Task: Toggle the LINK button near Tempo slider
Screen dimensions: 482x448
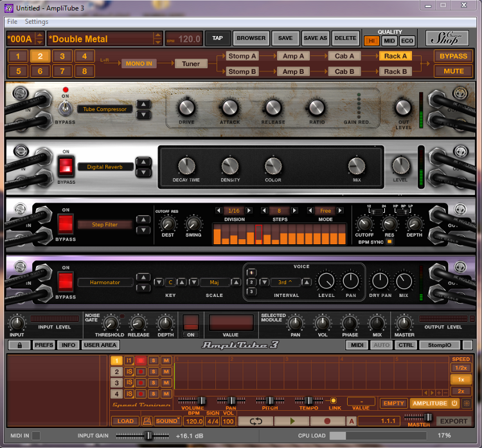Action: click(333, 400)
